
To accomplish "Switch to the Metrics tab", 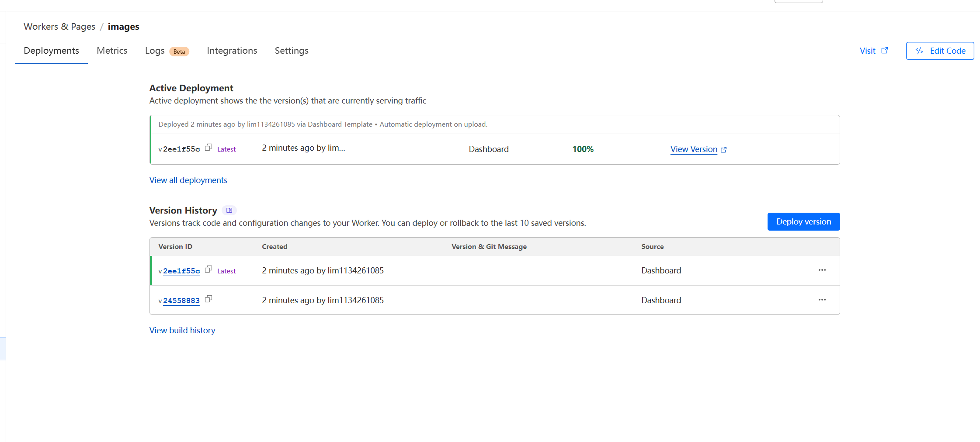I will pos(112,51).
